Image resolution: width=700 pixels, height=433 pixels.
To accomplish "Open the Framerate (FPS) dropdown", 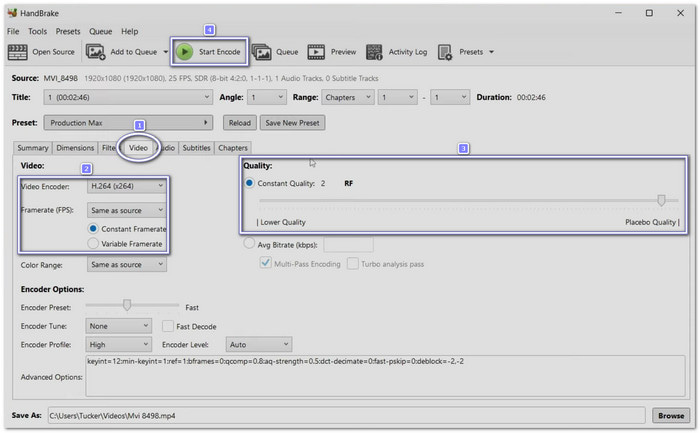I will click(x=126, y=210).
